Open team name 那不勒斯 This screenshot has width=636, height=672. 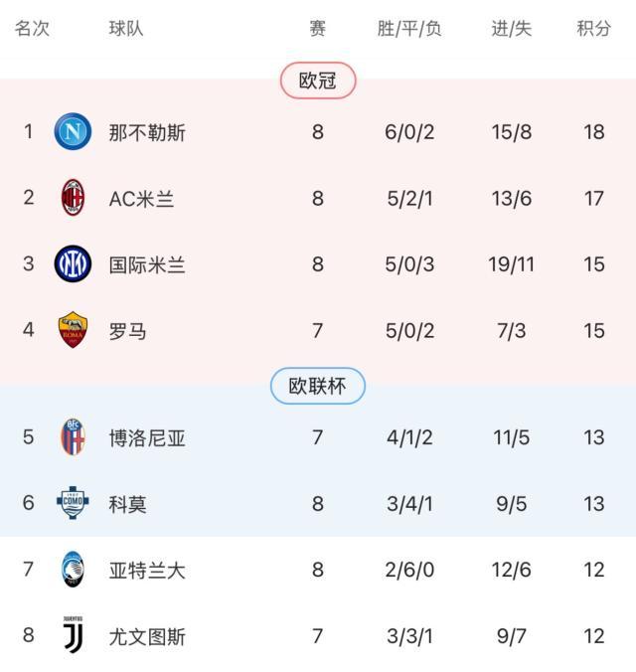pyautogui.click(x=147, y=132)
